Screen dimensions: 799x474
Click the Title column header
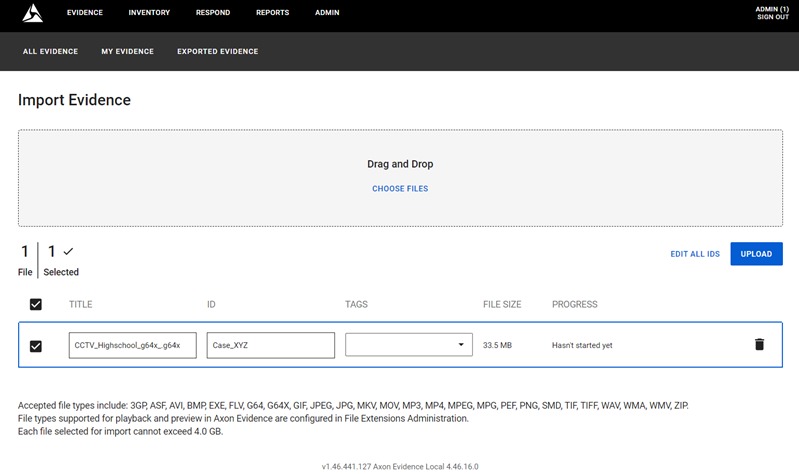pyautogui.click(x=81, y=304)
